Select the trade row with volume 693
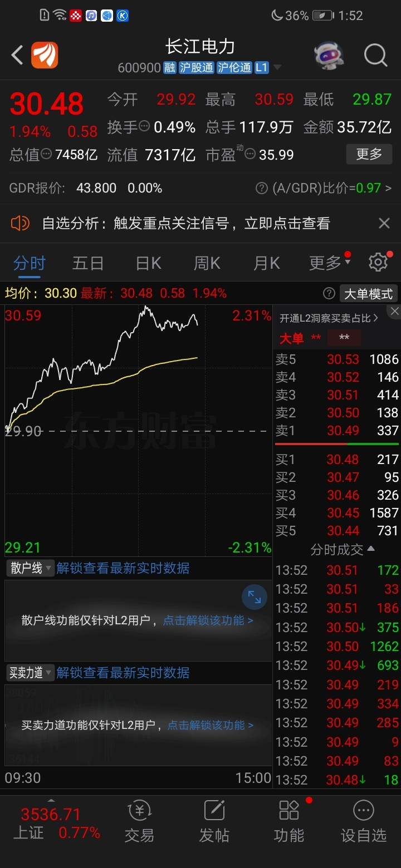This screenshot has width=401, height=868. click(337, 665)
